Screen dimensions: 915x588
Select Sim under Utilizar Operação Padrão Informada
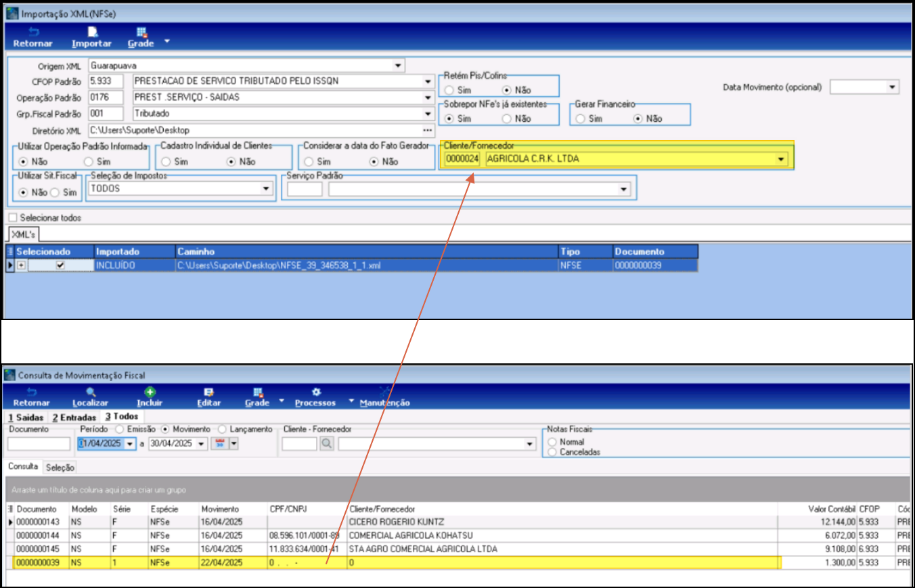pyautogui.click(x=88, y=162)
